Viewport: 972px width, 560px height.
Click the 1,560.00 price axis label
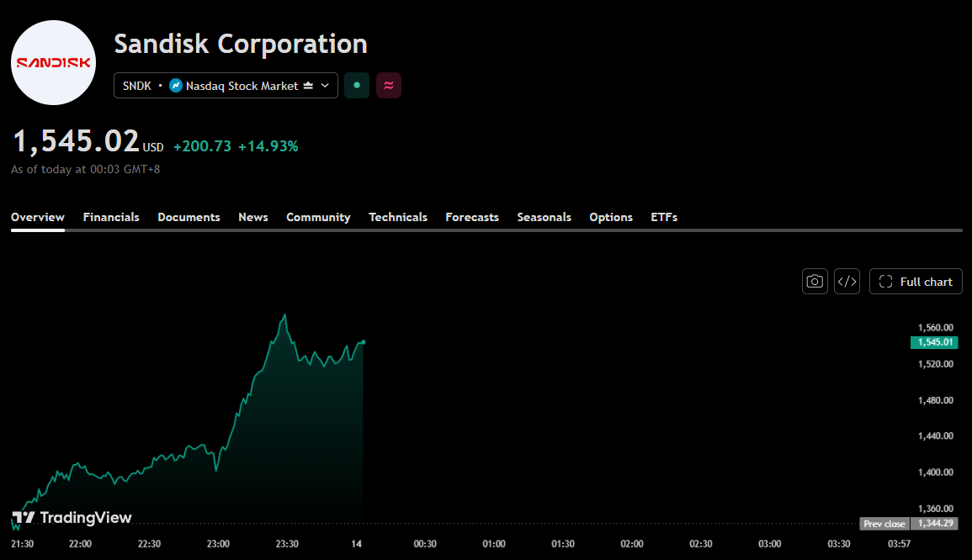point(936,328)
